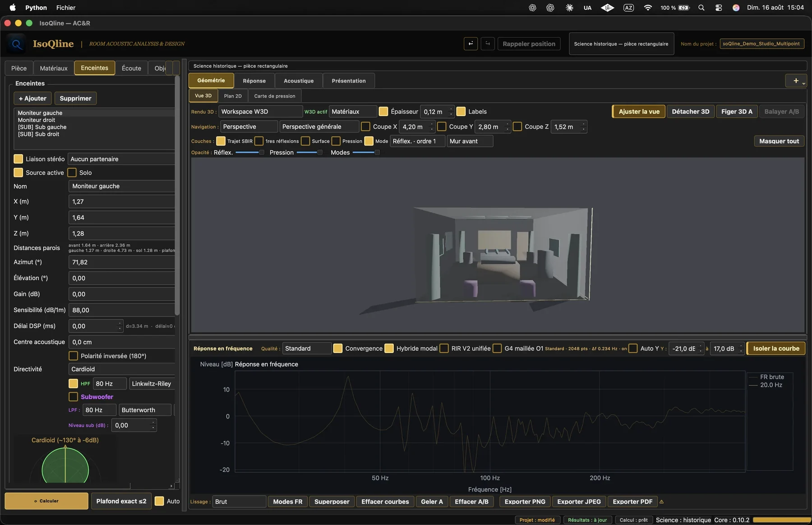Click the redo arrow icon in header

click(487, 44)
